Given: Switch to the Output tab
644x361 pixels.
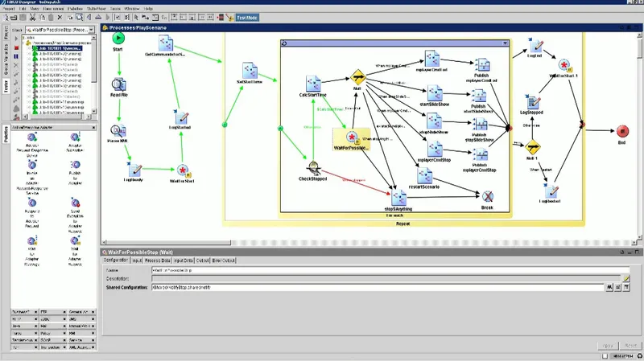Looking at the screenshot, I should coord(202,260).
